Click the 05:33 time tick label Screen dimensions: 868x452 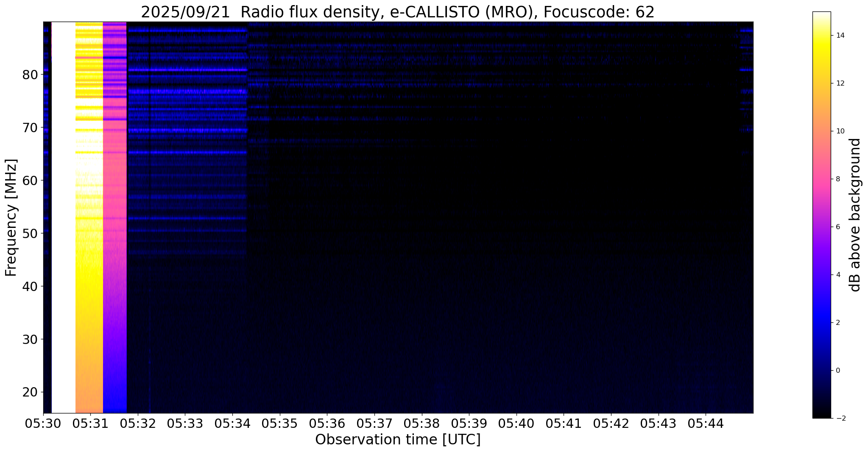(185, 423)
